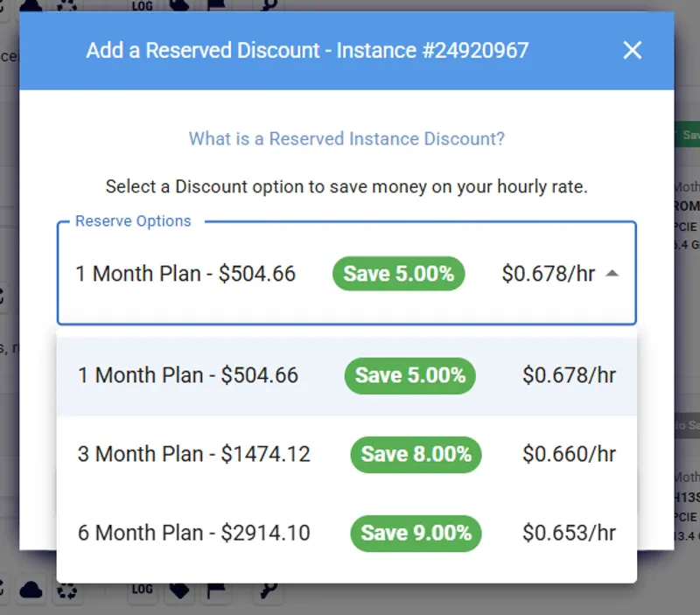Image resolution: width=700 pixels, height=615 pixels.
Task: Open the top toolbar LOG panel
Action: click(142, 5)
